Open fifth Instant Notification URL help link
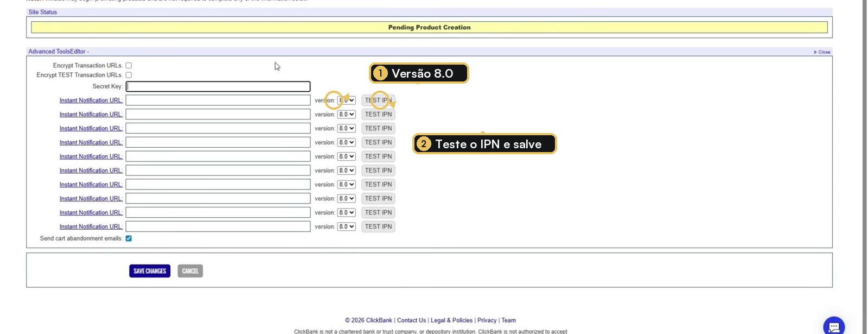This screenshot has height=334, width=868. click(91, 156)
